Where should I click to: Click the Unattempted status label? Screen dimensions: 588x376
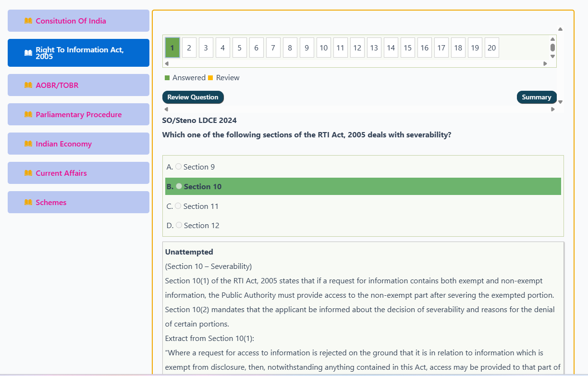point(189,252)
